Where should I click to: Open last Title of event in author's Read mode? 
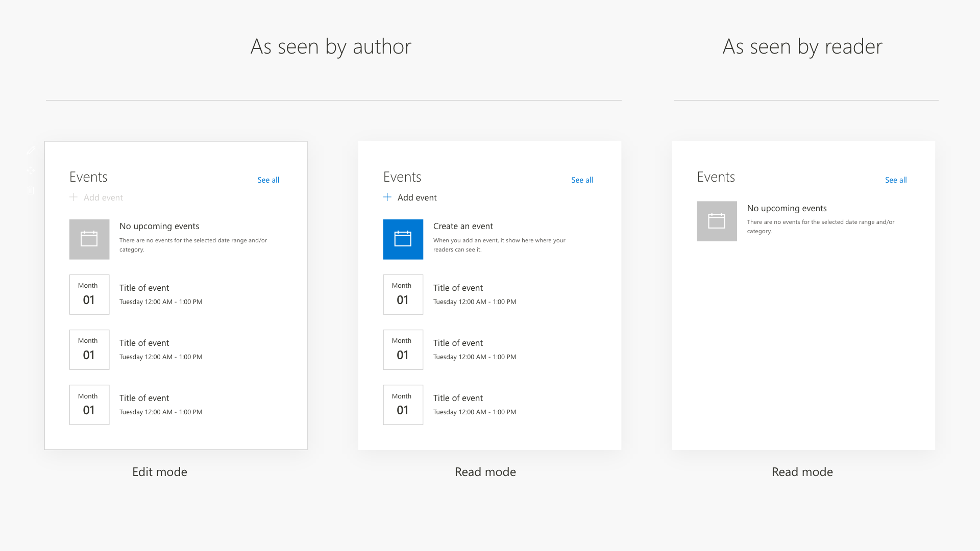[x=458, y=398]
